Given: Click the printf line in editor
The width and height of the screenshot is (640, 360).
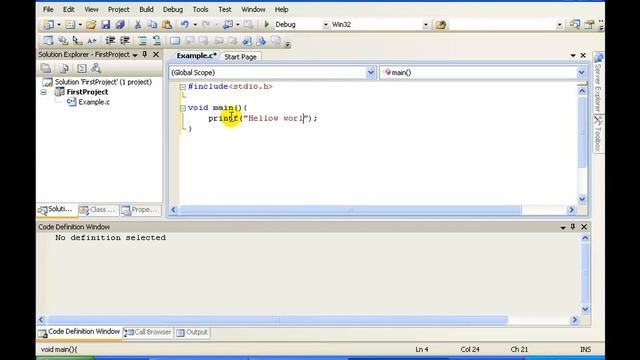Looking at the screenshot, I should pyautogui.click(x=262, y=118).
